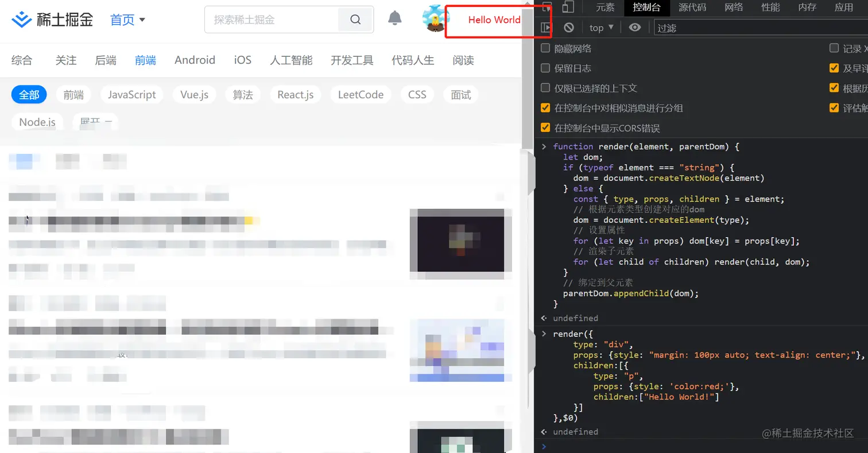Uncheck the checkbox beside 评估触
Viewport: 868px width, 453px height.
834,108
